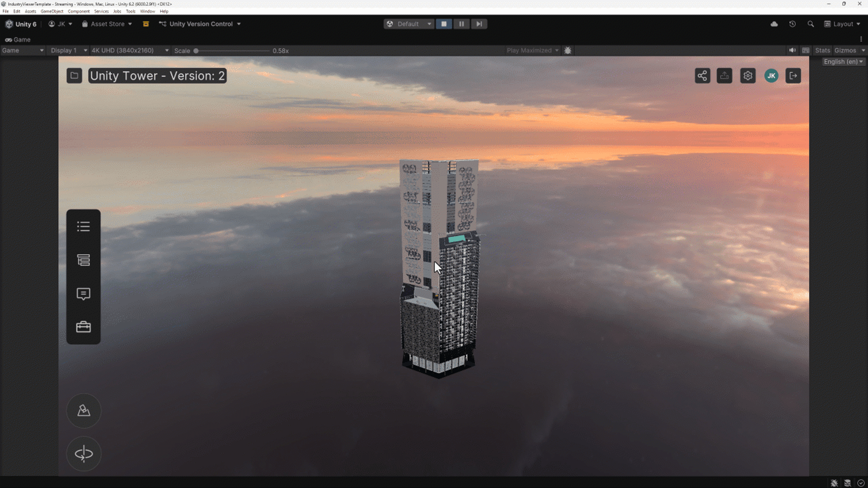Toggle the Game view bug icon
The height and width of the screenshot is (488, 868).
(x=568, y=50)
